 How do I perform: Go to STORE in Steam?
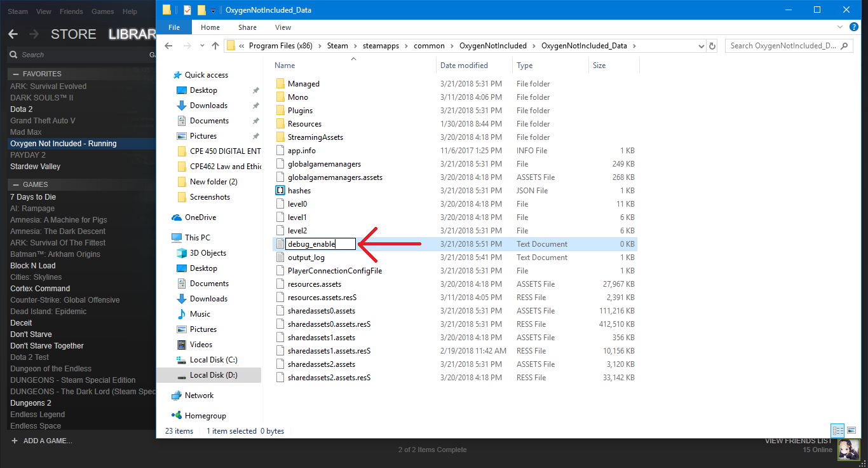tap(74, 34)
